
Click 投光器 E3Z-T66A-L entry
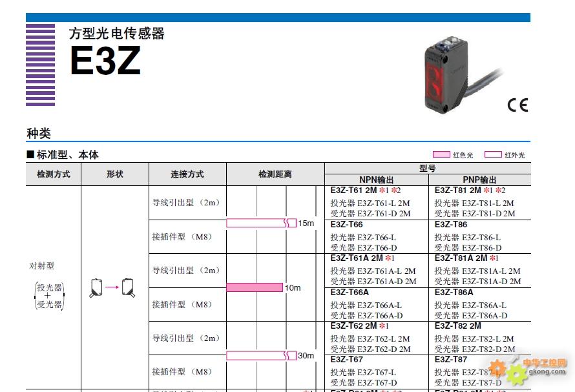point(366,305)
